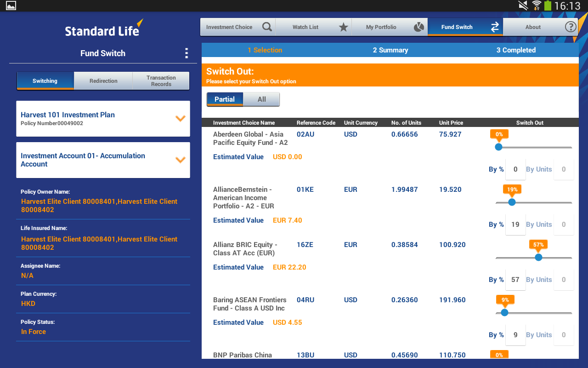Click the AllianceBernstein switch-out slider handle
This screenshot has height=368, width=588.
pyautogui.click(x=512, y=202)
